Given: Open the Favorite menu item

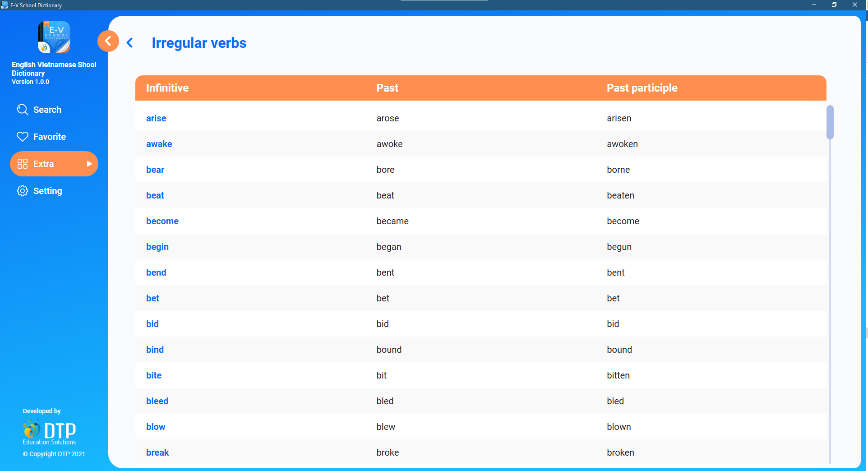Looking at the screenshot, I should [x=50, y=137].
